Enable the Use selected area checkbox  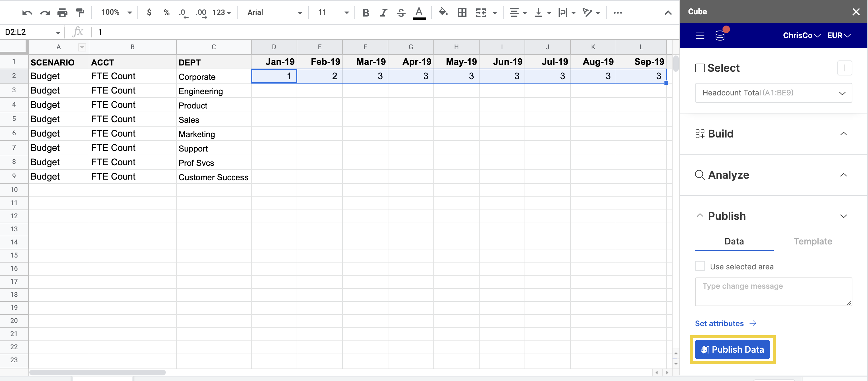coord(700,266)
